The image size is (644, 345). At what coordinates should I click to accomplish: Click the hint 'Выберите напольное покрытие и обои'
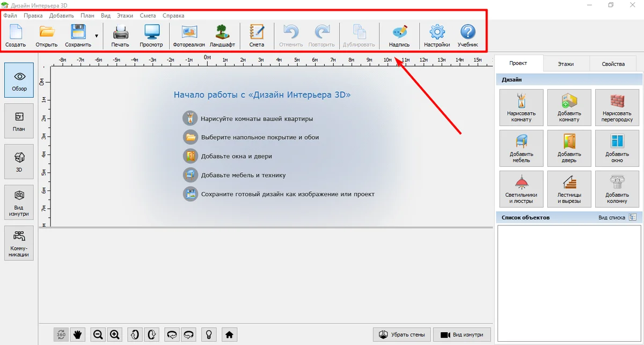260,137
